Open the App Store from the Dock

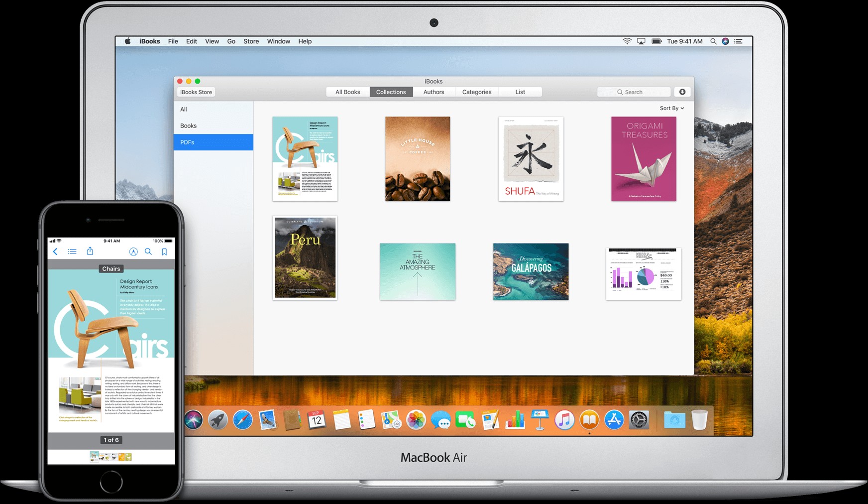click(x=613, y=420)
